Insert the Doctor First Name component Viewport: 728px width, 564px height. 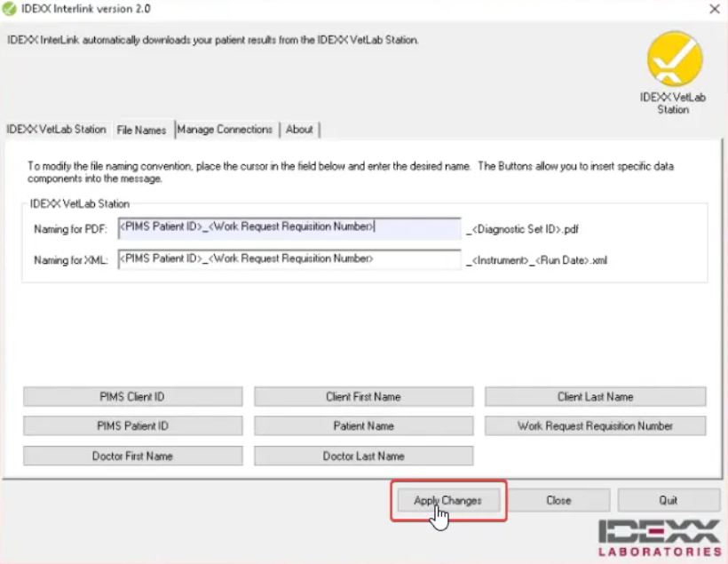(x=133, y=457)
